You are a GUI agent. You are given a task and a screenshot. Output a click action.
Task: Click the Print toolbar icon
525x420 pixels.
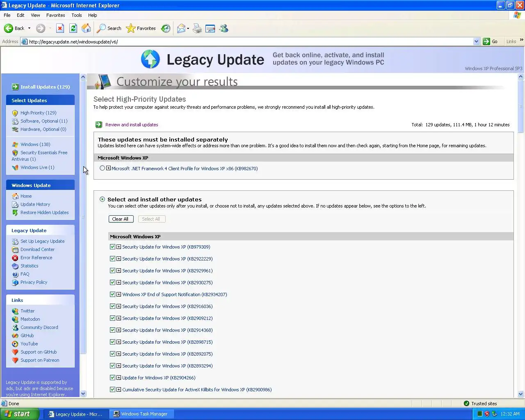[197, 28]
